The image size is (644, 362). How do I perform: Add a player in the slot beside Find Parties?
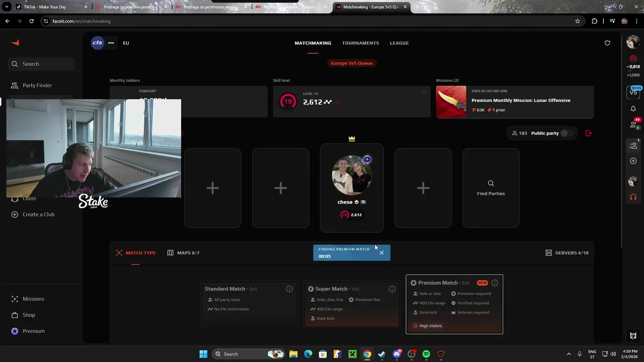tap(423, 188)
